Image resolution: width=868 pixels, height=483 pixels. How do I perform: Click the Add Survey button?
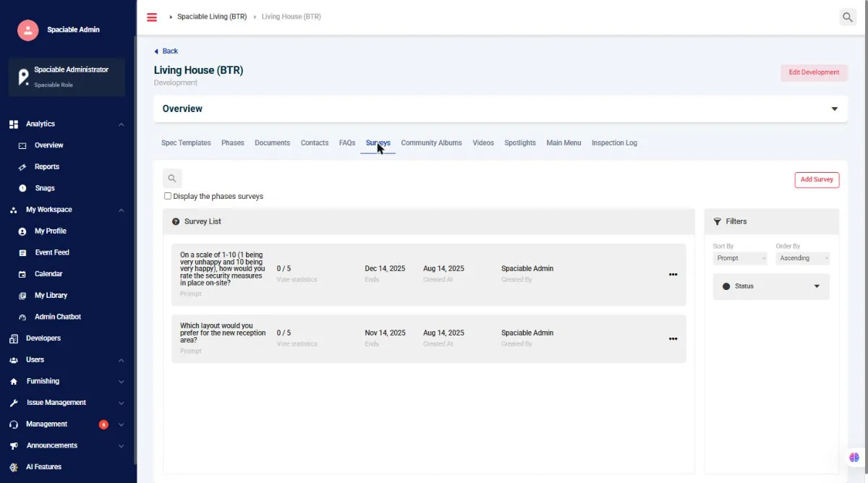[817, 179]
